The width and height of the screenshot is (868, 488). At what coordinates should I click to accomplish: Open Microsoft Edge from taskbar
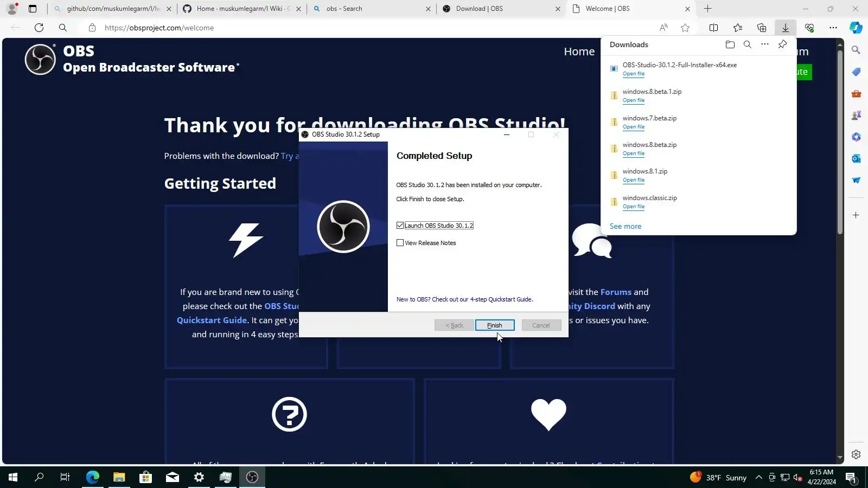(x=92, y=477)
